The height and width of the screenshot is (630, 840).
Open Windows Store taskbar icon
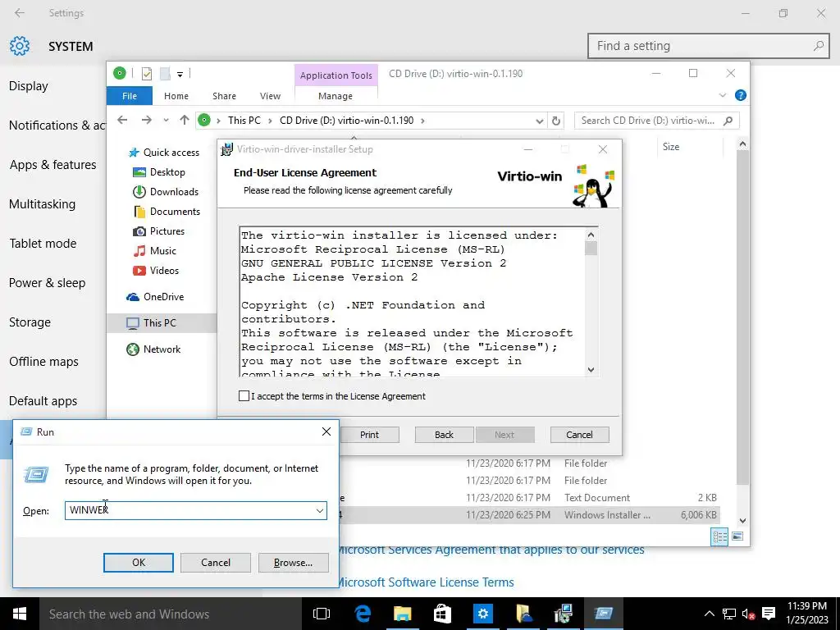(x=442, y=614)
